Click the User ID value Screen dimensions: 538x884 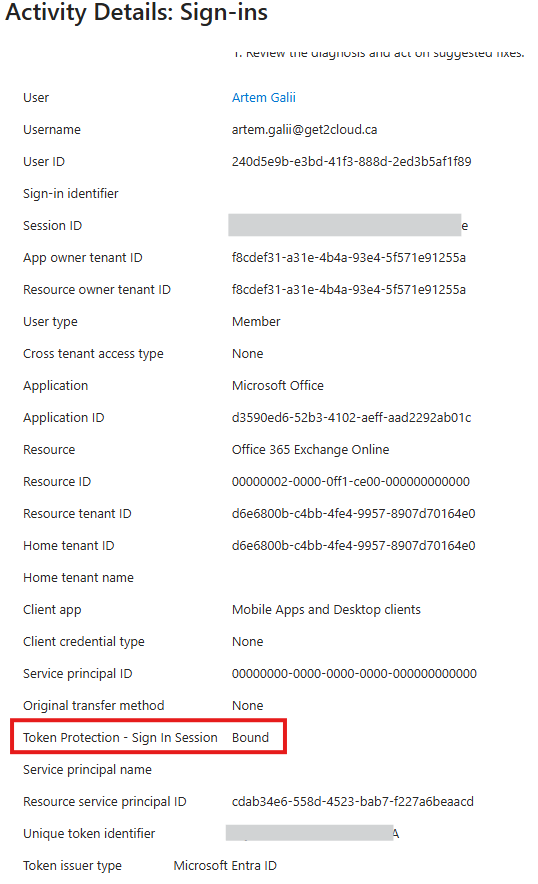click(351, 162)
